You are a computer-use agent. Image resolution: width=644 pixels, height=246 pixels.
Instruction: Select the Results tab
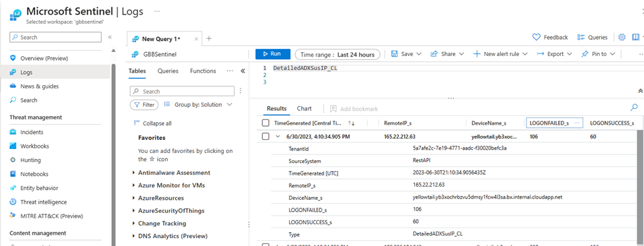click(277, 109)
